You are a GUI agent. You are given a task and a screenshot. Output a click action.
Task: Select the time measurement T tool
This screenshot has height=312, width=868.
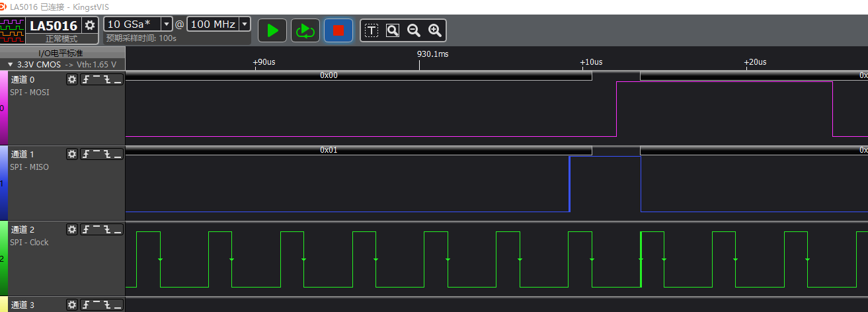click(372, 30)
